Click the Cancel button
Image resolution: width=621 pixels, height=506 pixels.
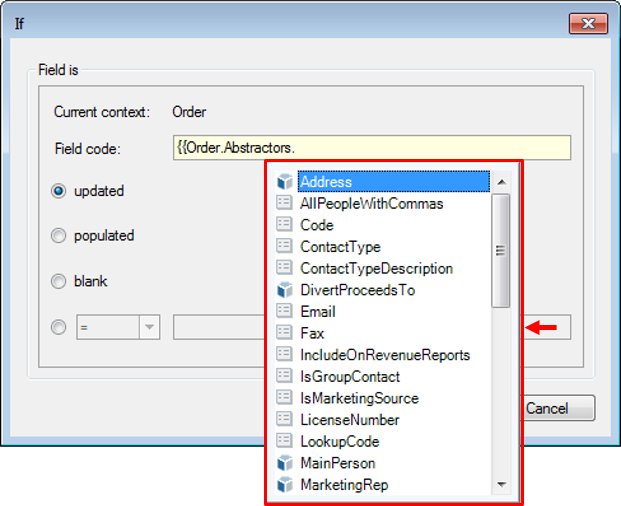(558, 408)
